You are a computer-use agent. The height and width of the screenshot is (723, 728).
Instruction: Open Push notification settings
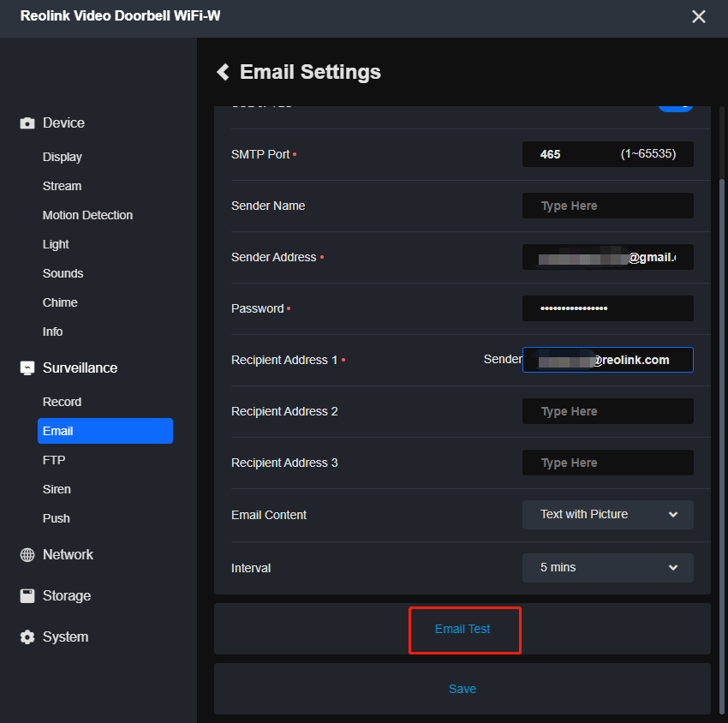pyautogui.click(x=57, y=518)
